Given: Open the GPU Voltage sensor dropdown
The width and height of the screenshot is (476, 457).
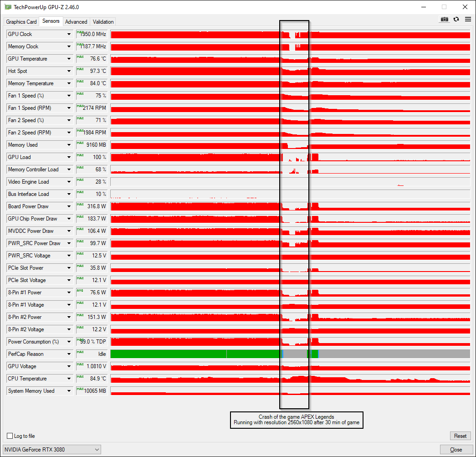Looking at the screenshot, I should tap(69, 366).
